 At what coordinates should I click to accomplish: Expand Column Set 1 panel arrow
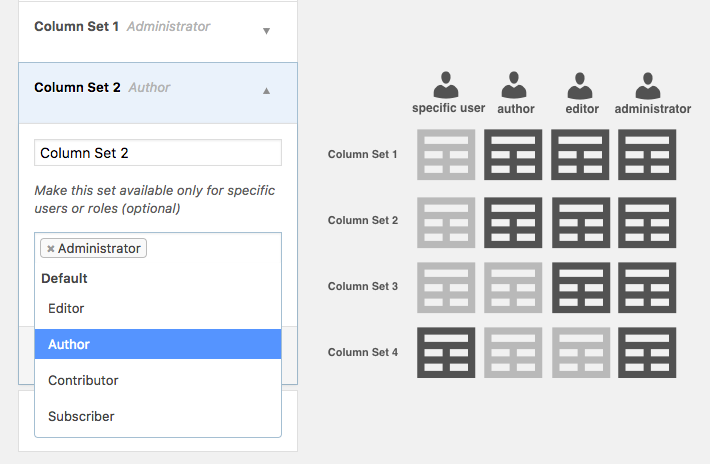pos(266,31)
